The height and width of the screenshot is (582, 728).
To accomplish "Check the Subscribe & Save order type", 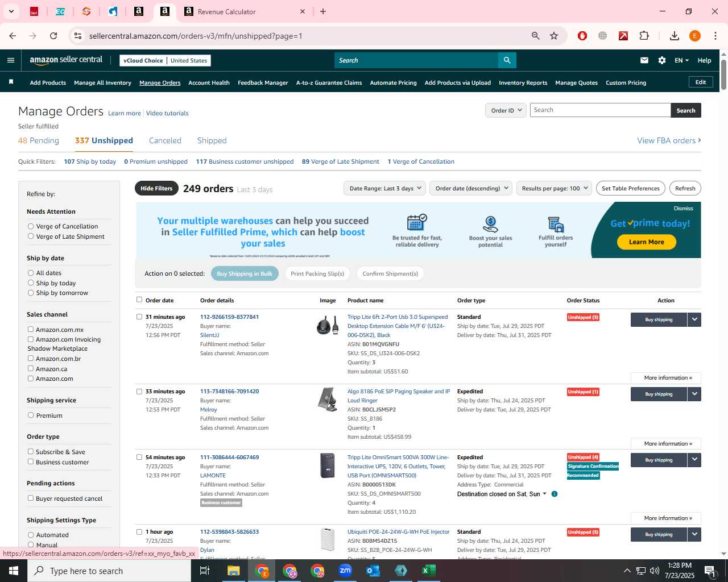I will pos(31,451).
